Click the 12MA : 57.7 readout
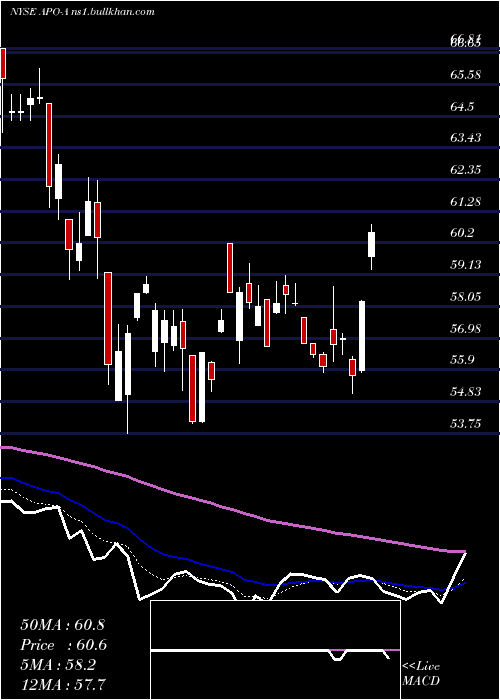 pos(62,684)
